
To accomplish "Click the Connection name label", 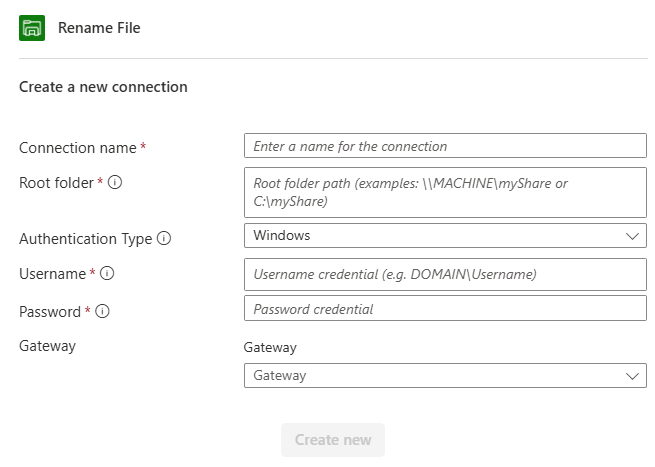I will pyautogui.click(x=77, y=147).
